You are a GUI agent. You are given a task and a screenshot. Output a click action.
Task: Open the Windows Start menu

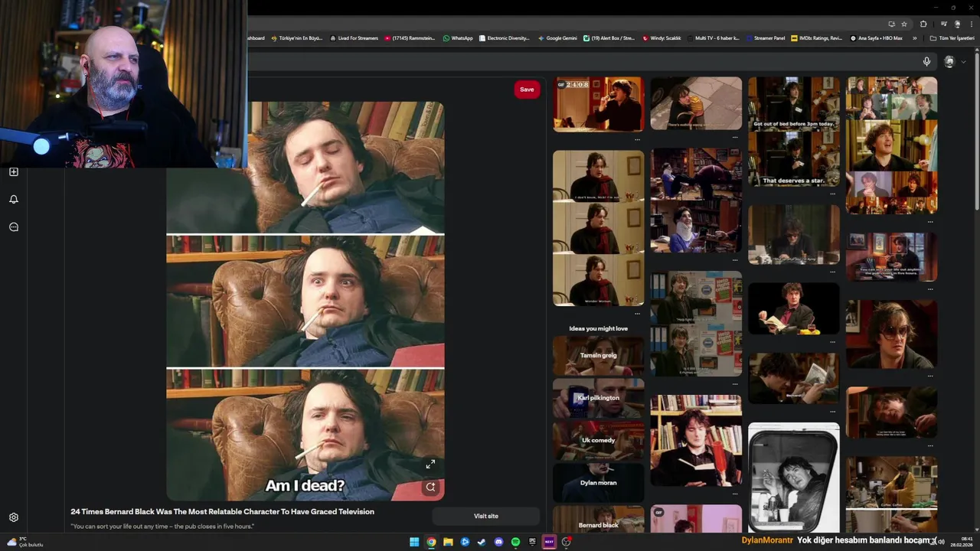point(414,542)
